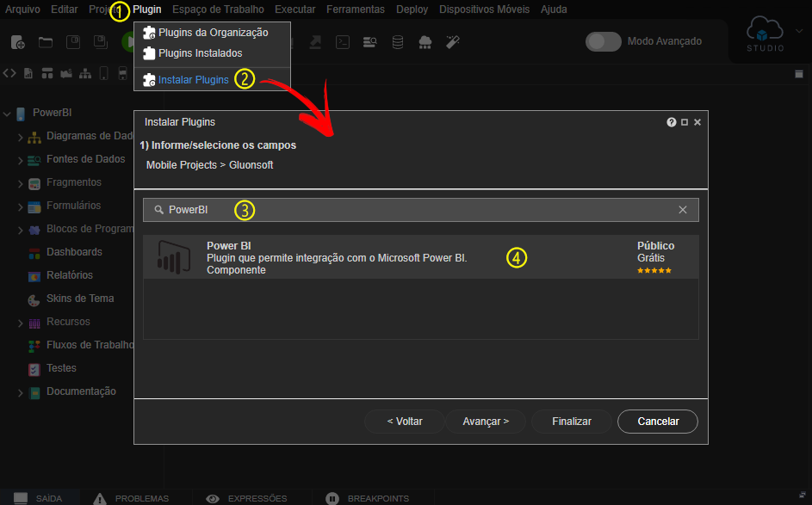Clear the PowerBI search text with X
The width and height of the screenshot is (812, 505).
click(x=683, y=210)
